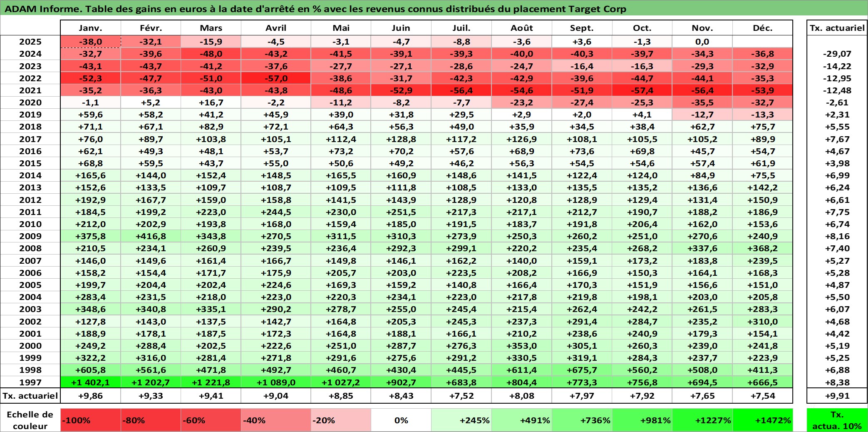Screen dimensions: 868x432
Task: Click the Juil. column header
Action: tap(461, 28)
